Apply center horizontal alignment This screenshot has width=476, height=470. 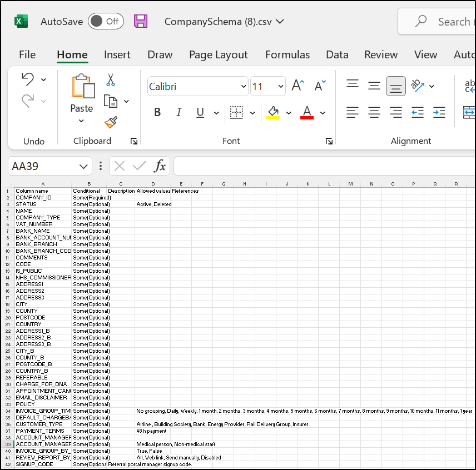pos(374,112)
